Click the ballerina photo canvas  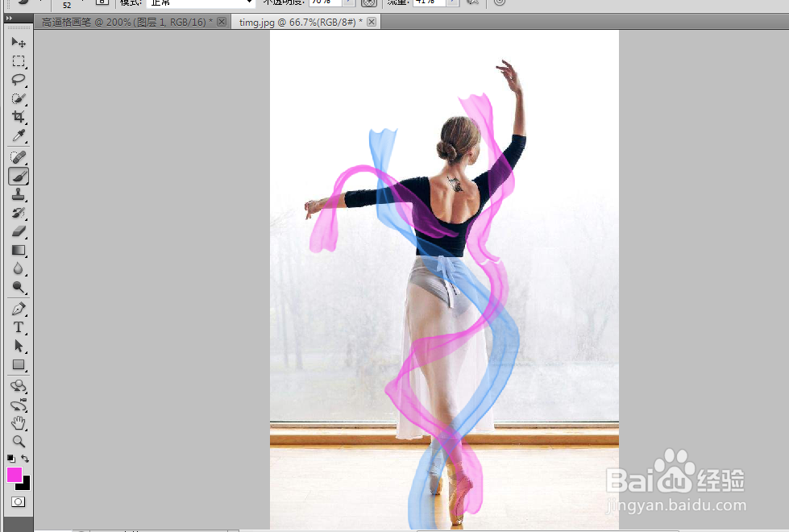(444, 280)
